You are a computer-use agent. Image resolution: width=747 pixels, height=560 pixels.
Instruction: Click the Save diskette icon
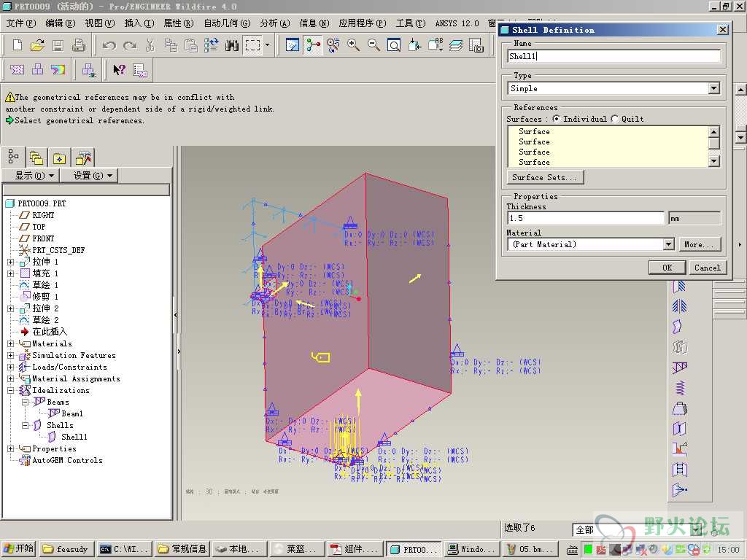(x=58, y=45)
